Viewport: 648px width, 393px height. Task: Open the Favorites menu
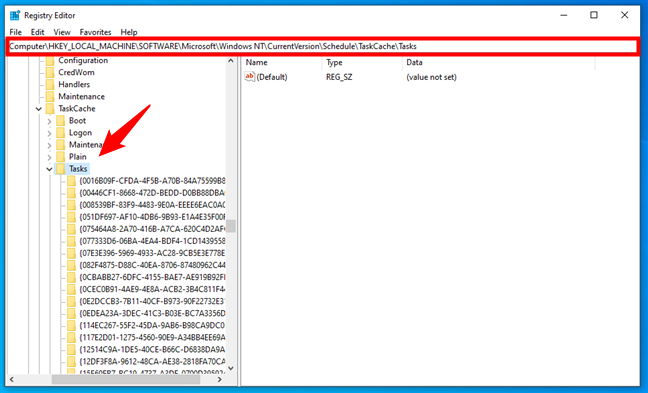pyautogui.click(x=95, y=32)
